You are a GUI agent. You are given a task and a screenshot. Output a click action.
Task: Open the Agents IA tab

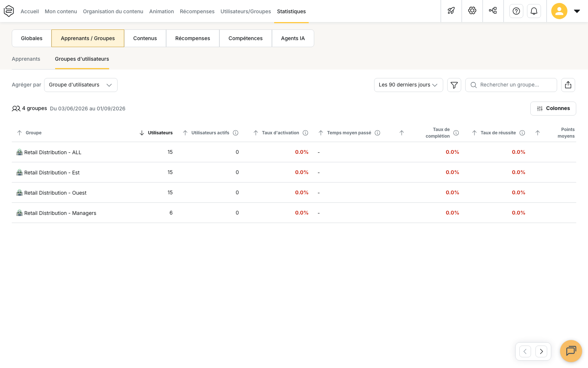[293, 38]
